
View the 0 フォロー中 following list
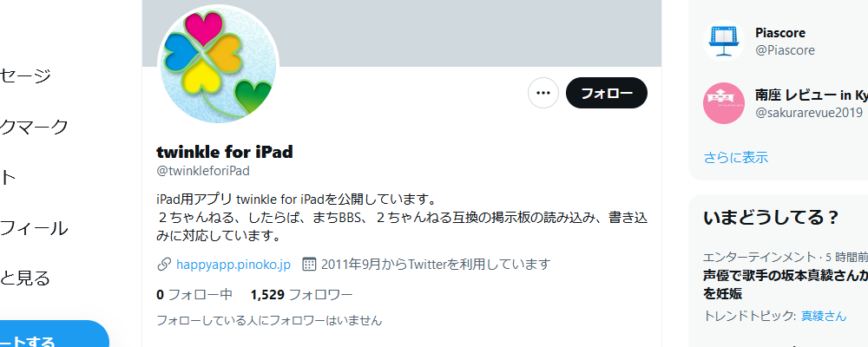pos(194,294)
